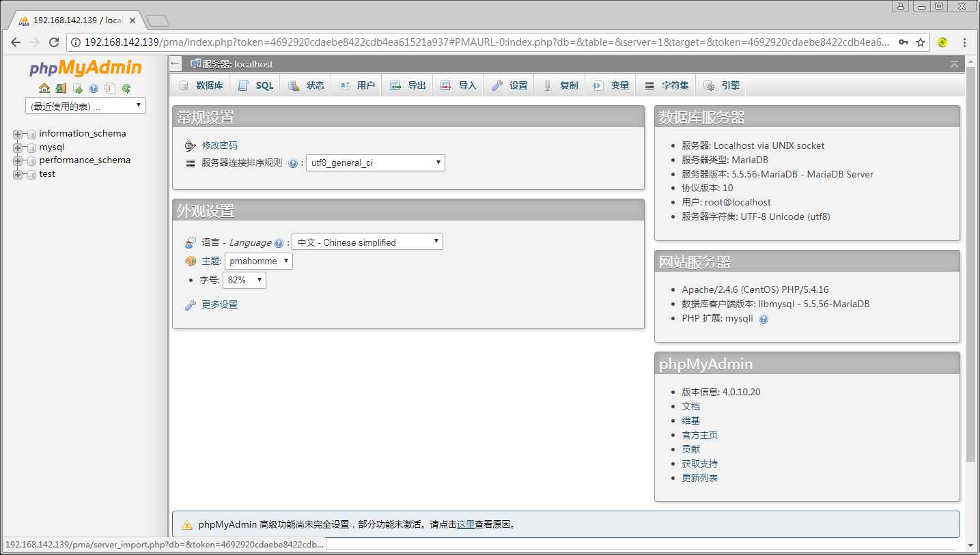Reload the page in the browser
The image size is (980, 555).
point(54,42)
